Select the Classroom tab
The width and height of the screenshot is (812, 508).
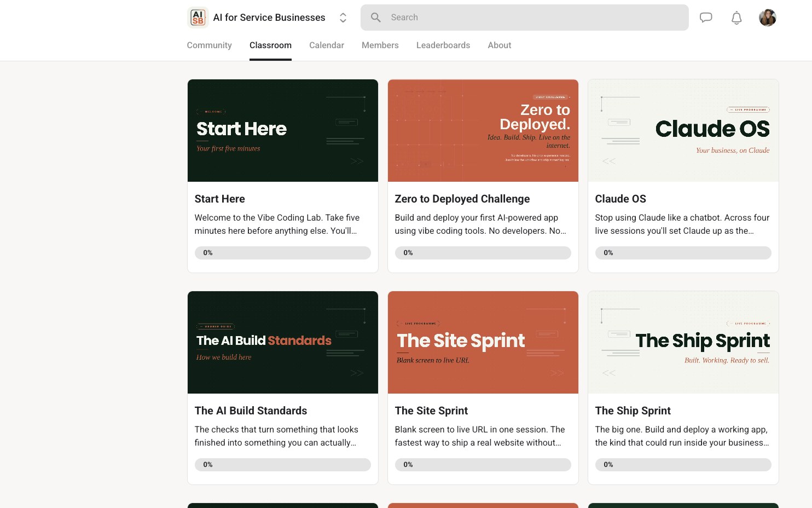(270, 45)
